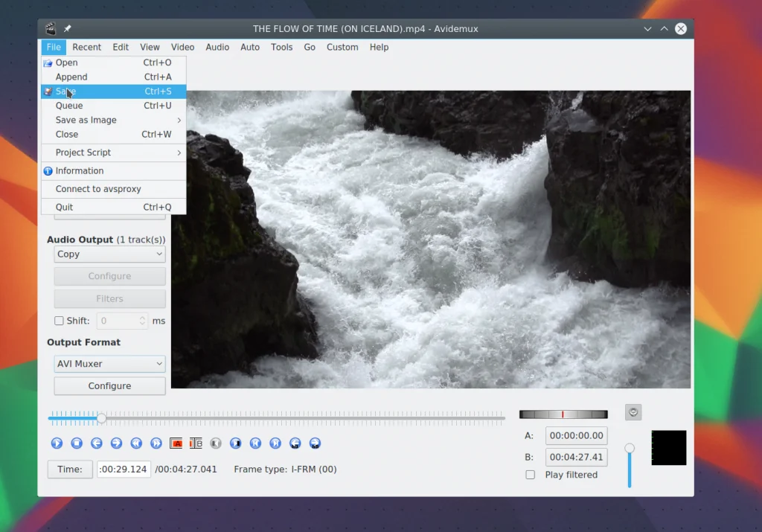Jump to previous keyframe with rewind icon

pyautogui.click(x=136, y=443)
